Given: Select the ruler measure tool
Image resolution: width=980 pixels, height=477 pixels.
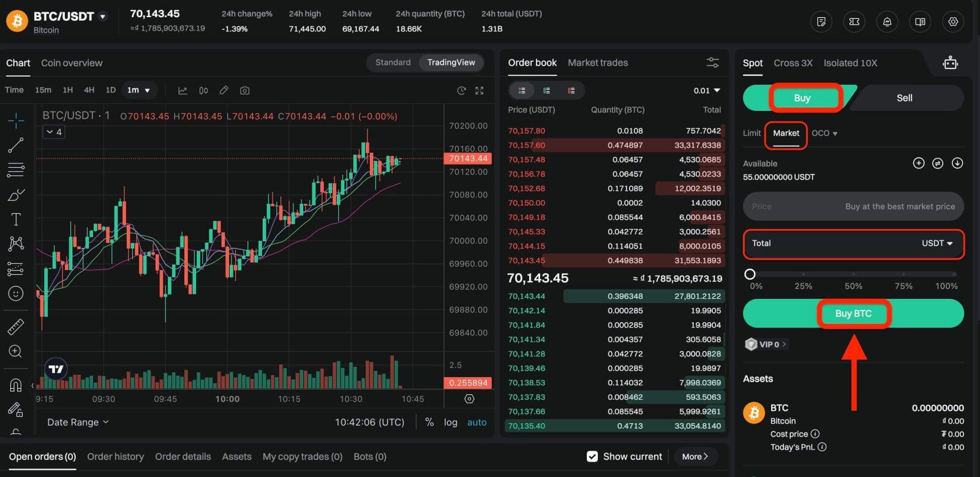Looking at the screenshot, I should pyautogui.click(x=16, y=326).
